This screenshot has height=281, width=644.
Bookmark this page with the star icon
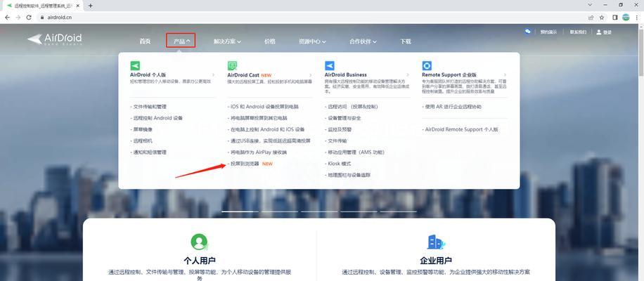602,18
